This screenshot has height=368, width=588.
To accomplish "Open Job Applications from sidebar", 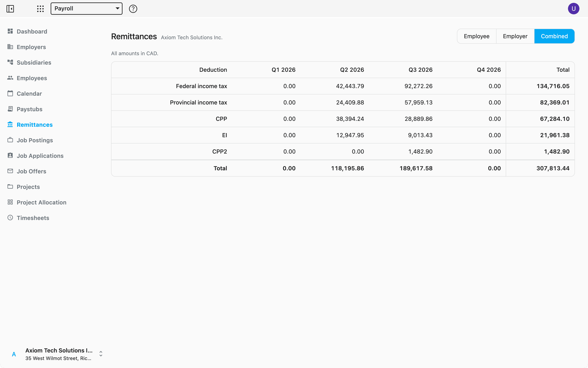I will click(40, 156).
